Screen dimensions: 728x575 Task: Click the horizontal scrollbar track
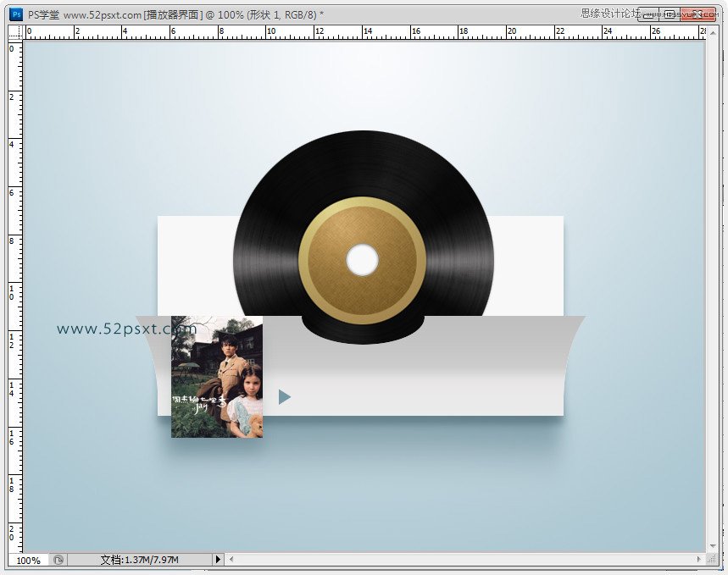click(466, 560)
